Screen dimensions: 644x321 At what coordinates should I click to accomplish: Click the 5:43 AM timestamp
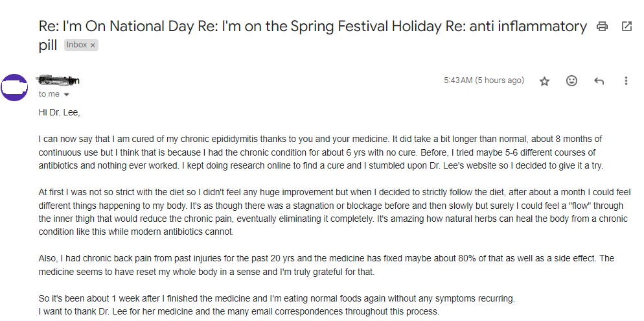(484, 80)
